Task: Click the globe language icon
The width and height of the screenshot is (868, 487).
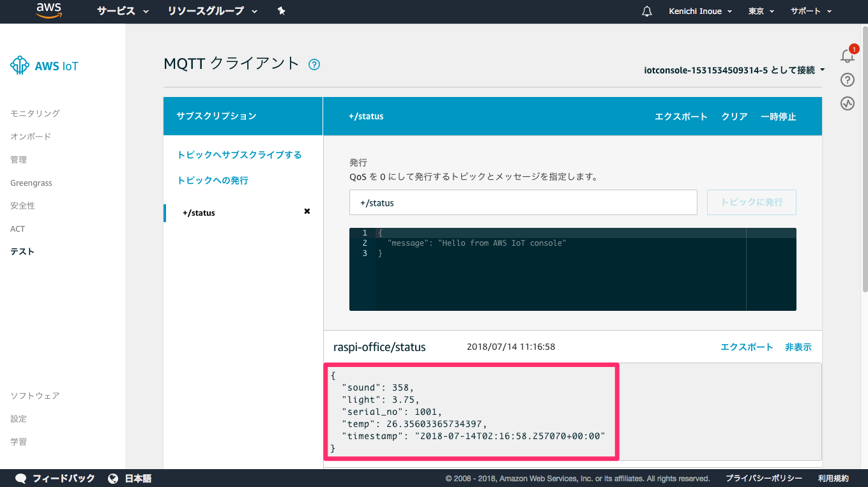Action: coord(113,478)
